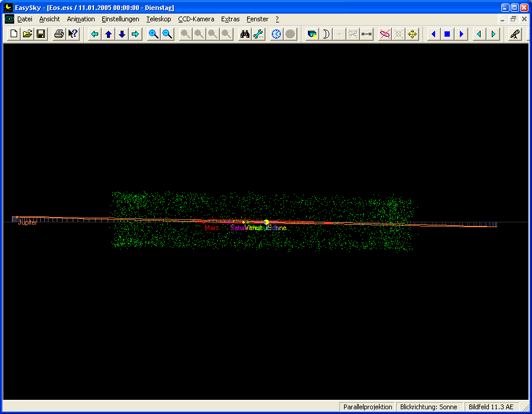The image size is (532, 414).
Task: Open the Ansicht menu
Action: (50, 19)
